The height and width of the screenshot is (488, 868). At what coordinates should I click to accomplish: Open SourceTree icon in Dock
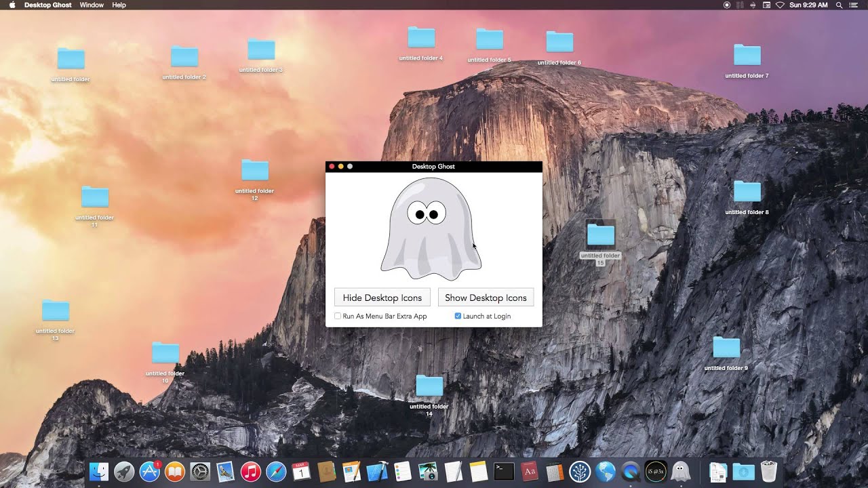pyautogui.click(x=580, y=472)
